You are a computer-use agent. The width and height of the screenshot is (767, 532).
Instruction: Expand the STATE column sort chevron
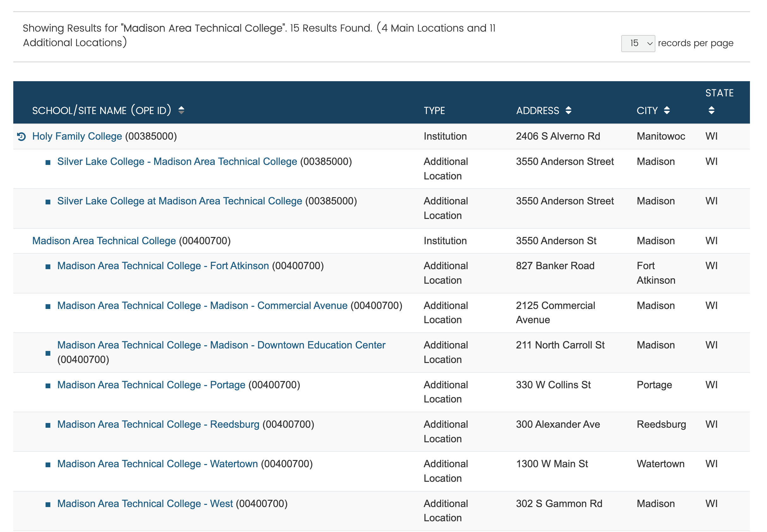point(711,110)
